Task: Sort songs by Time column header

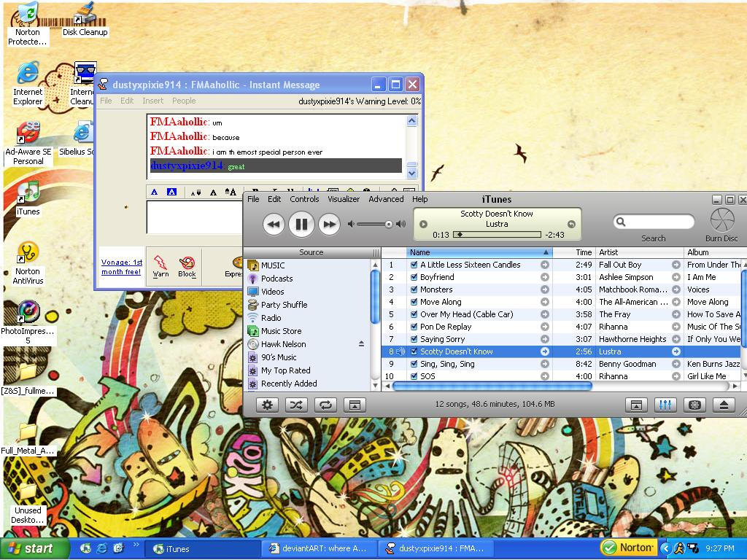Action: coord(574,252)
